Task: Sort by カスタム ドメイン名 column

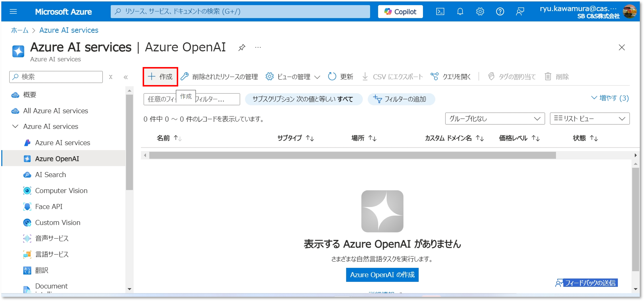Action: tap(454, 138)
